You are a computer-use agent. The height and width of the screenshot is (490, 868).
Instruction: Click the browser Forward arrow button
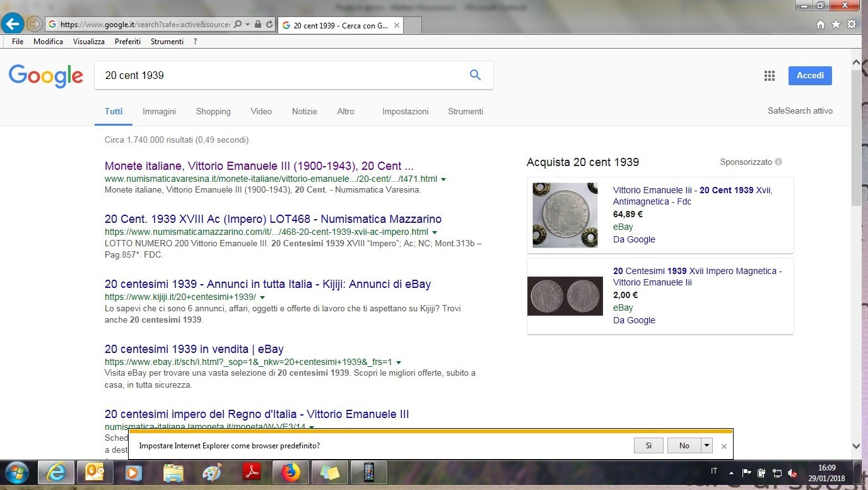pos(35,25)
